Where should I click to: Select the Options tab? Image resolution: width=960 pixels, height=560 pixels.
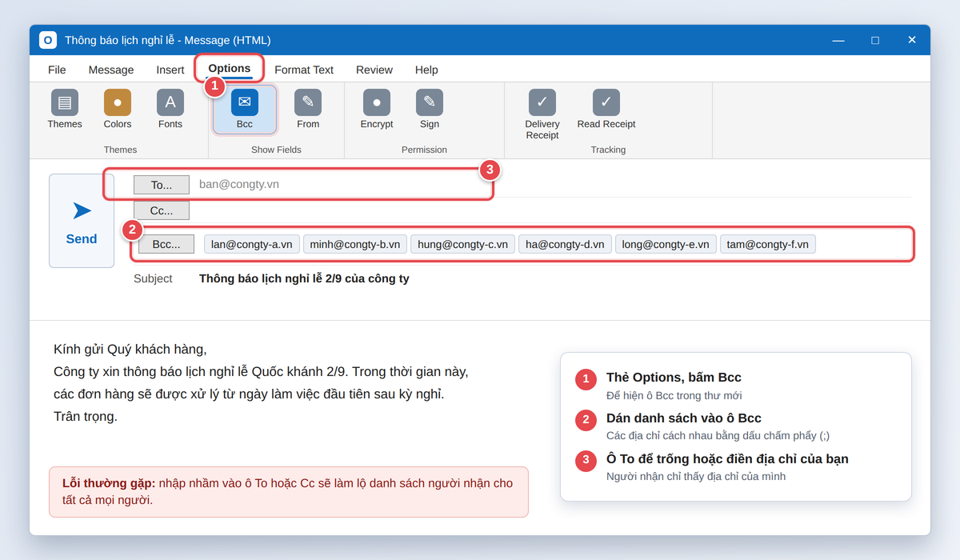point(230,69)
